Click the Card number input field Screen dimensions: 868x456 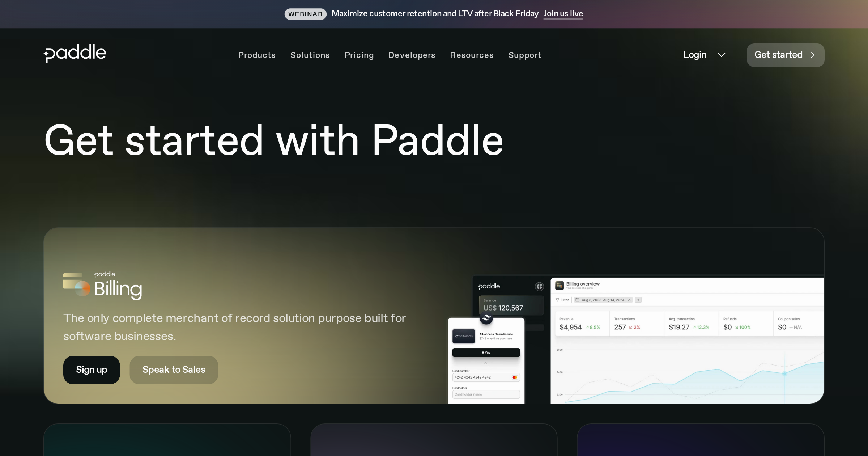point(486,377)
